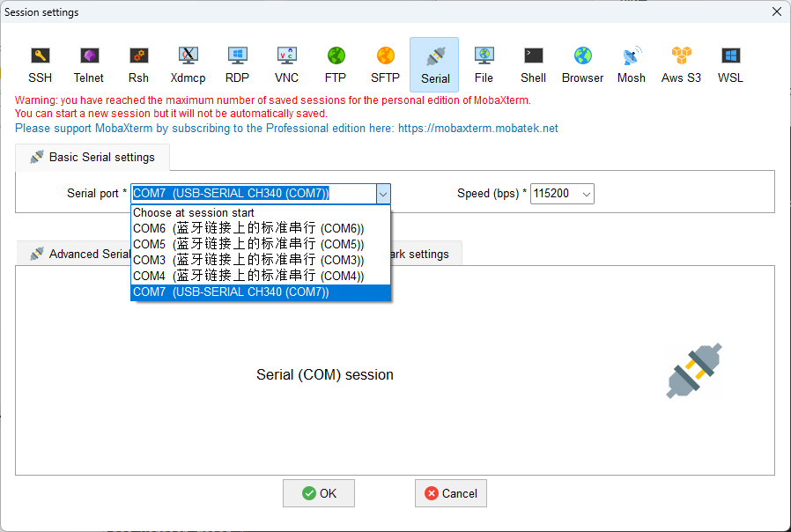Choose 'Choose at session start' option
Viewport: 791px width, 532px height.
[261, 213]
